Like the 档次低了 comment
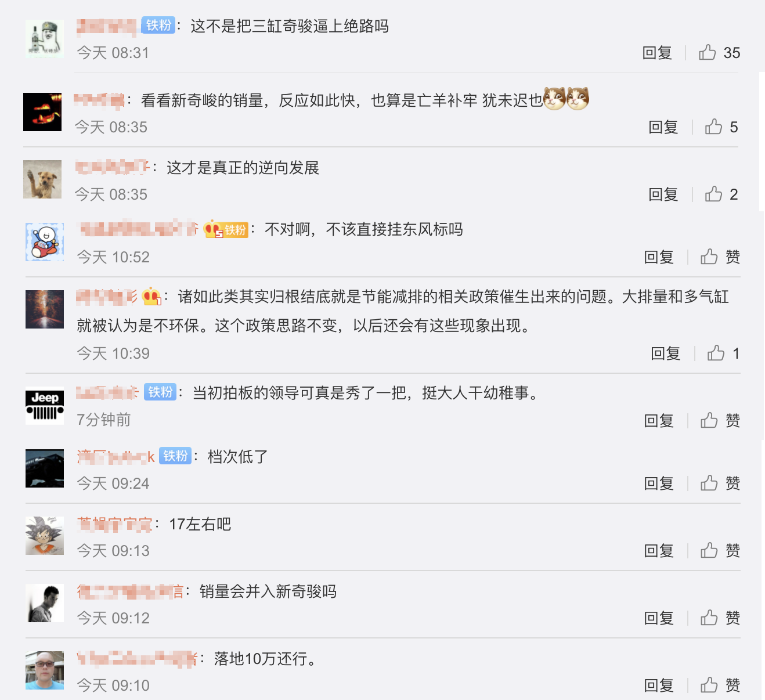This screenshot has width=765, height=700. [x=720, y=483]
